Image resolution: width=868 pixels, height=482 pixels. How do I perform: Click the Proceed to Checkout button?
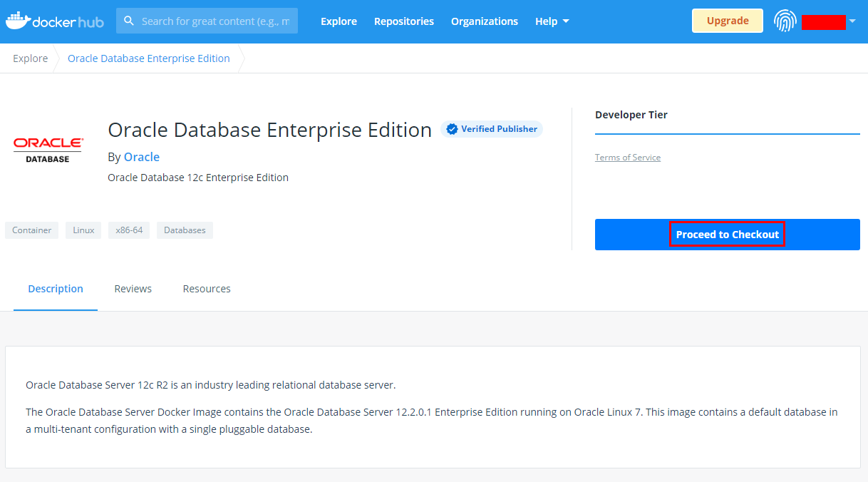[728, 235]
